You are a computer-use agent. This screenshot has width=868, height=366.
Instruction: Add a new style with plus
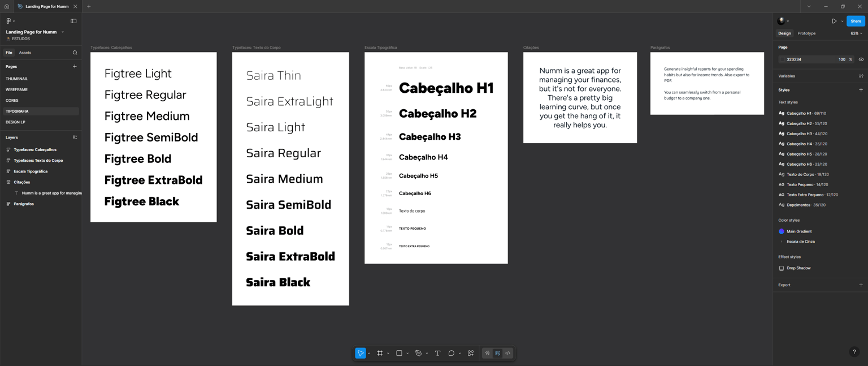tap(861, 90)
